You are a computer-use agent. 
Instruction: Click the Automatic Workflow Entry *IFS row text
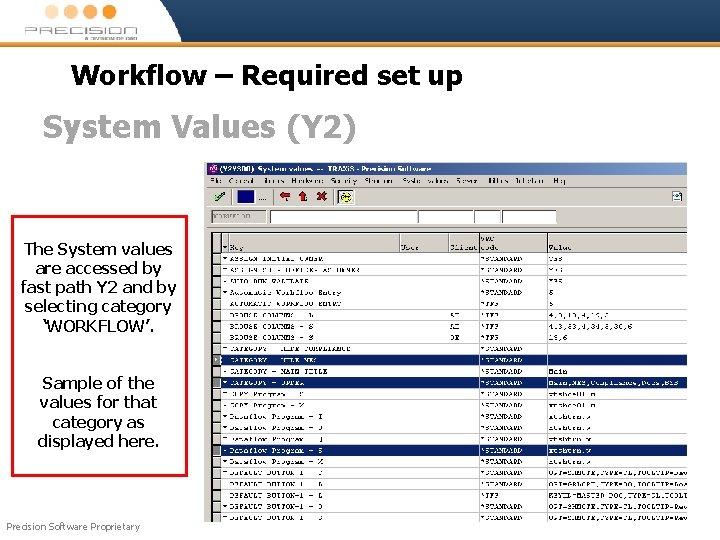[285, 304]
